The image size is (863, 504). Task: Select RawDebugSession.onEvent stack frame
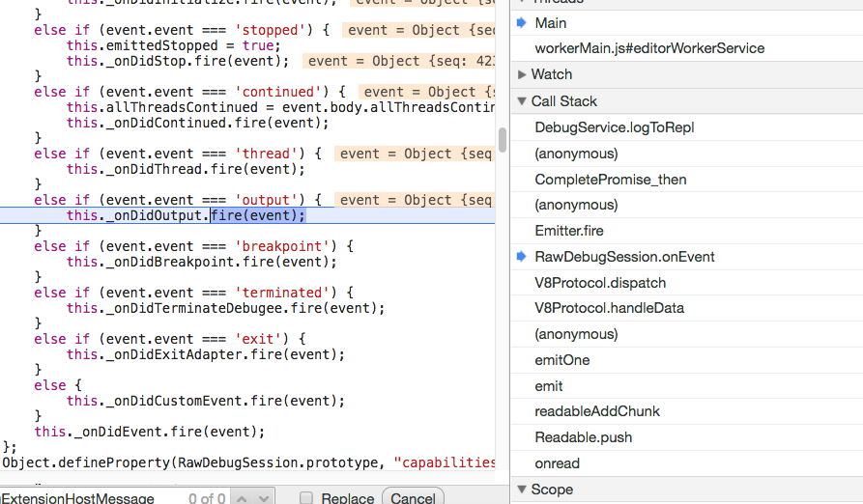click(687, 257)
